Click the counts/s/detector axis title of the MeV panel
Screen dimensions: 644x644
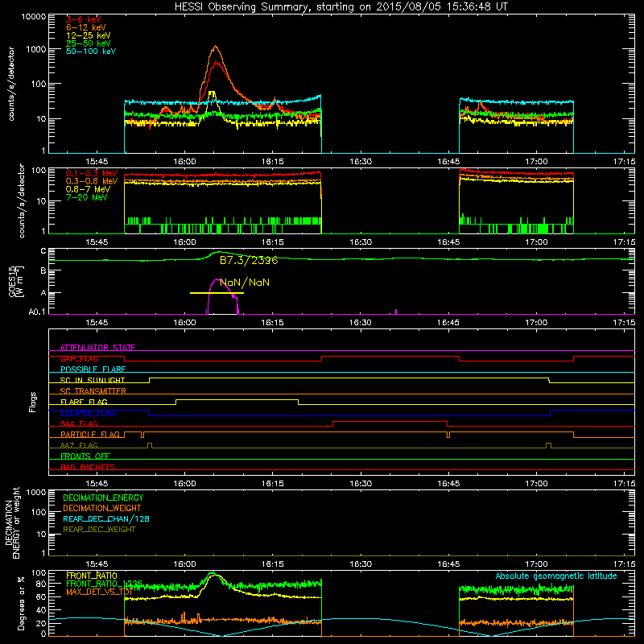(22, 200)
